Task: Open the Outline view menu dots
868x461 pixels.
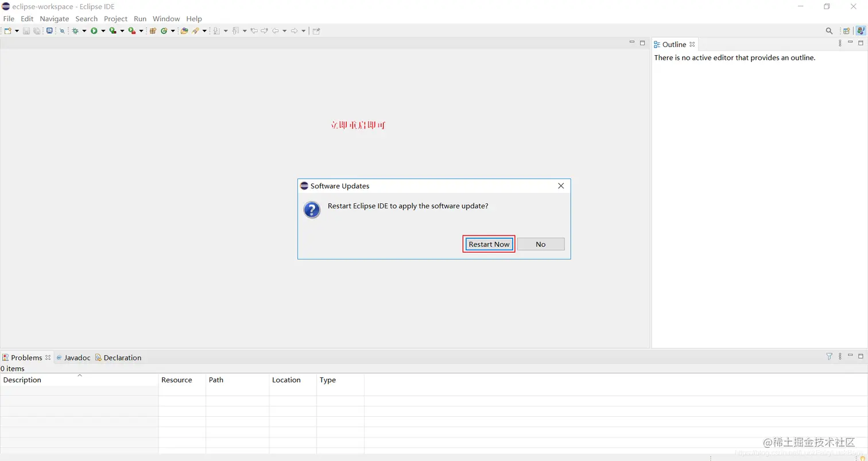Action: (x=840, y=43)
